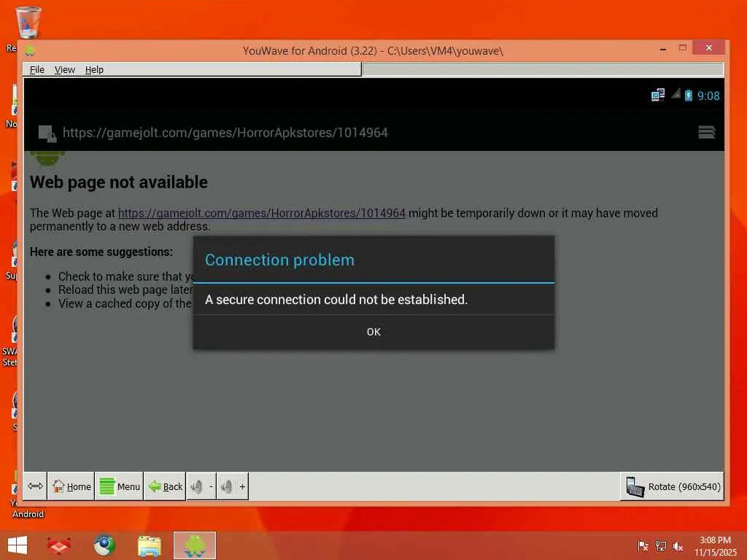
Task: Click the double-arrow resize toggle button
Action: tap(35, 486)
